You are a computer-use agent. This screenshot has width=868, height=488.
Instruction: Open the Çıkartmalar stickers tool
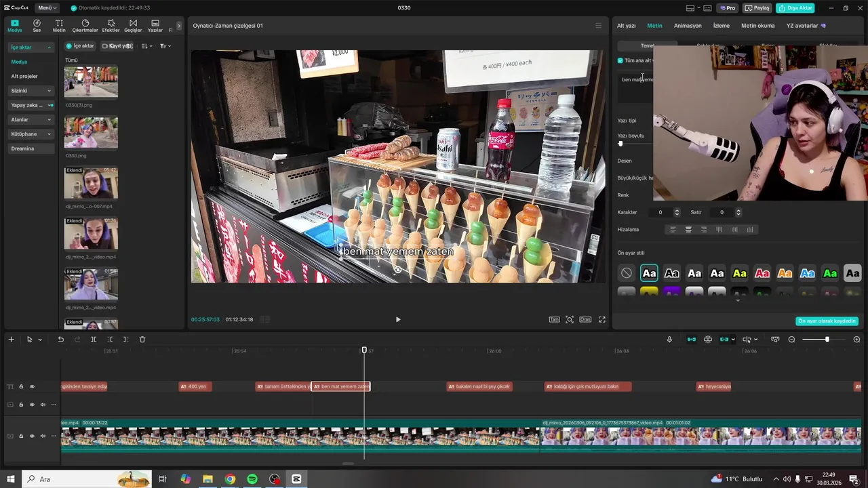tap(85, 26)
